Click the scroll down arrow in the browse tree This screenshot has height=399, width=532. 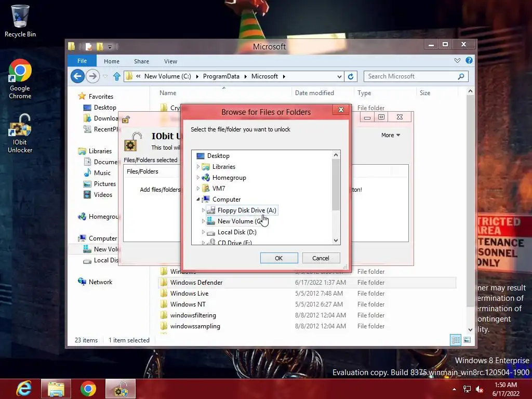pyautogui.click(x=336, y=241)
